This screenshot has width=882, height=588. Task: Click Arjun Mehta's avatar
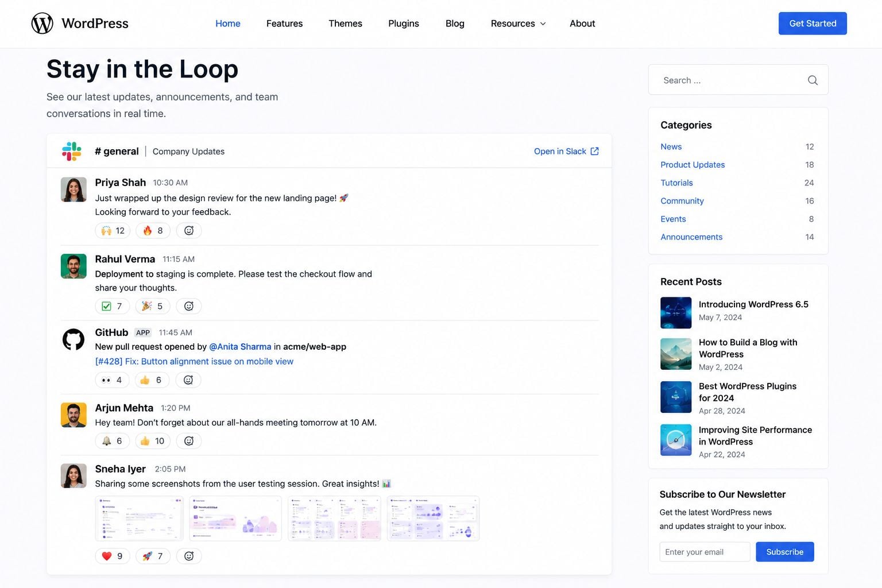[73, 415]
